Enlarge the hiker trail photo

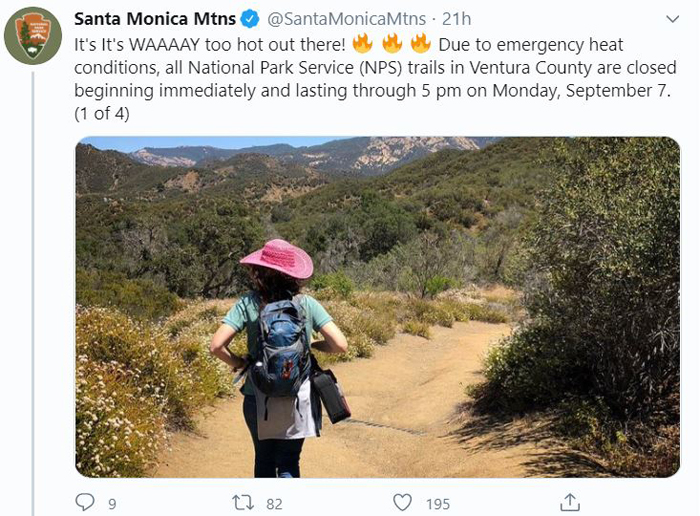click(378, 307)
